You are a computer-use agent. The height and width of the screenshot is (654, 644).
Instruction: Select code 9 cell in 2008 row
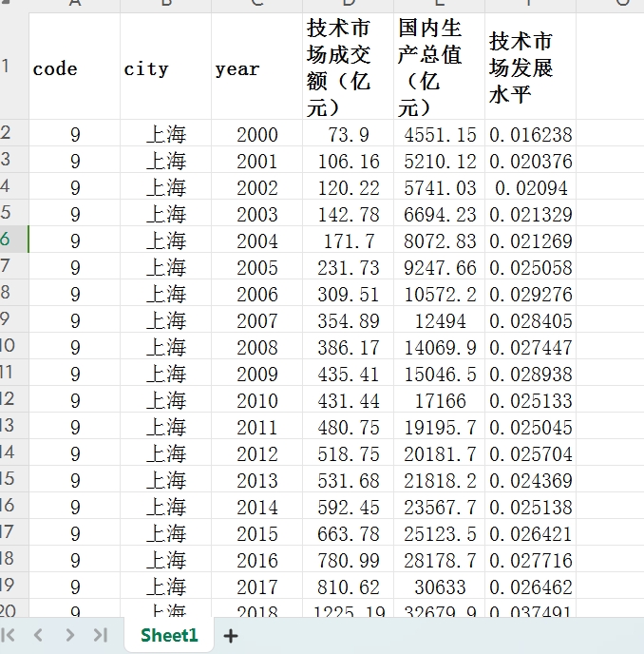(x=75, y=348)
